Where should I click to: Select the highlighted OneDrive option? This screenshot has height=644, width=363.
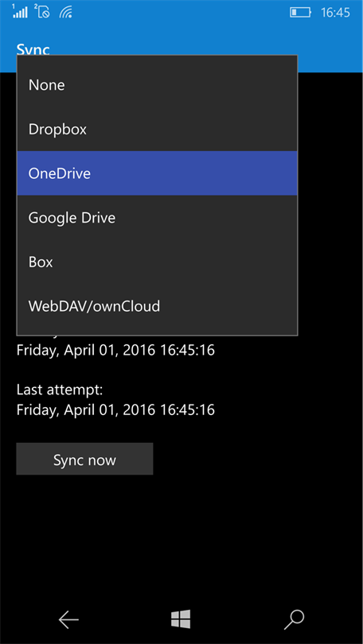point(157,173)
